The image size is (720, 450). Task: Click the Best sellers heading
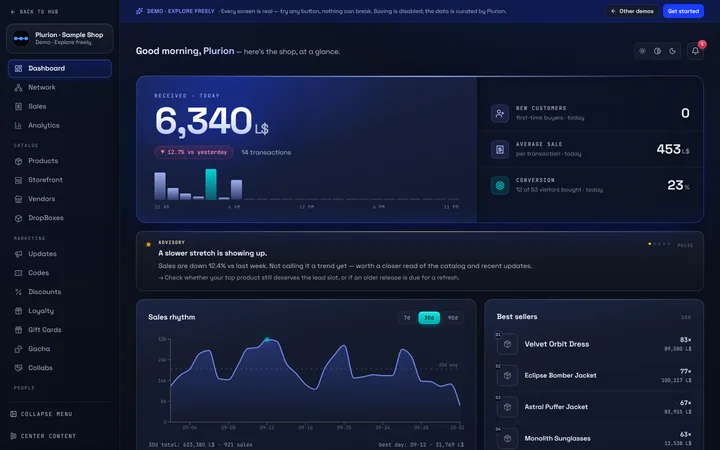click(x=517, y=317)
